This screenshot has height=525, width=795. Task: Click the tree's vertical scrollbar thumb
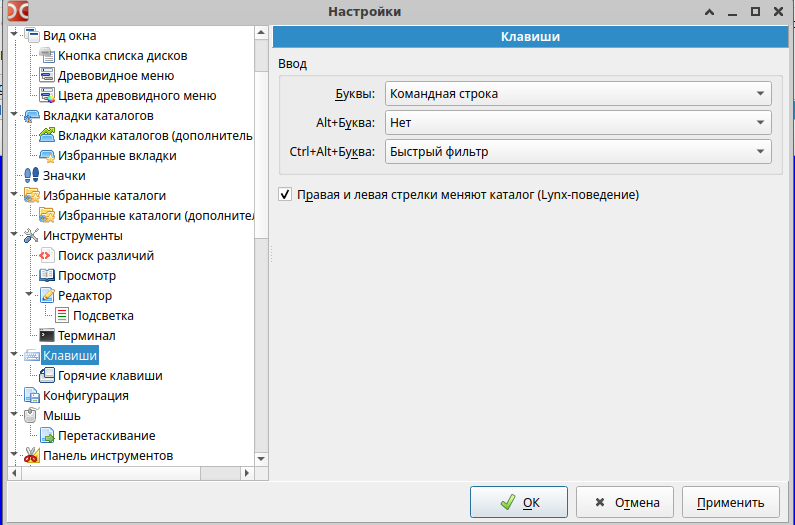pyautogui.click(x=261, y=155)
